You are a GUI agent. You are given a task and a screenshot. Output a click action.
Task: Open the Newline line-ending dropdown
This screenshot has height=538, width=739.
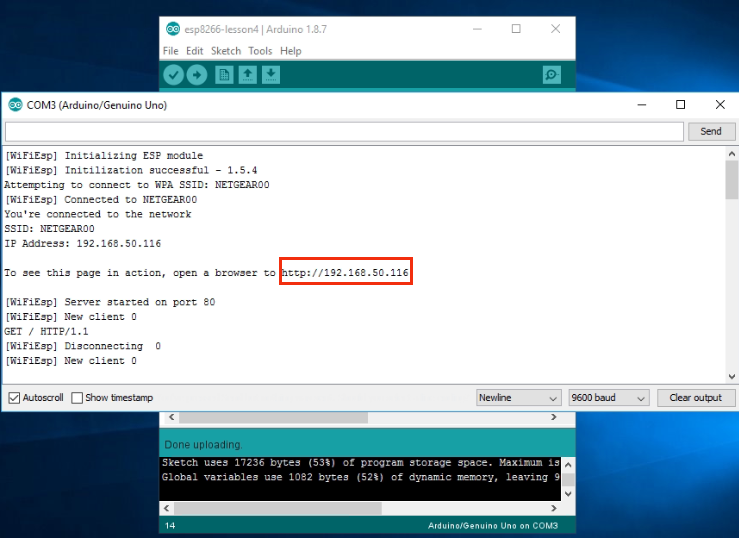coord(518,398)
